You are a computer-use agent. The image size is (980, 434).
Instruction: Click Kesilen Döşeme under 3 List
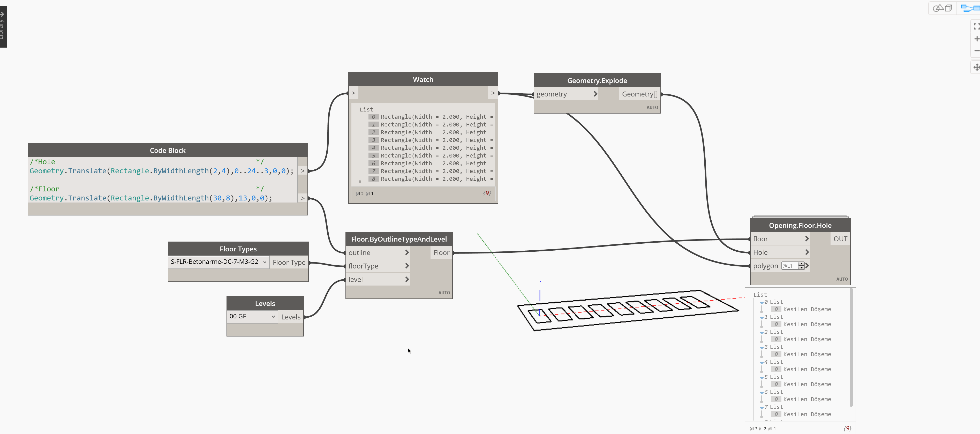click(807, 354)
